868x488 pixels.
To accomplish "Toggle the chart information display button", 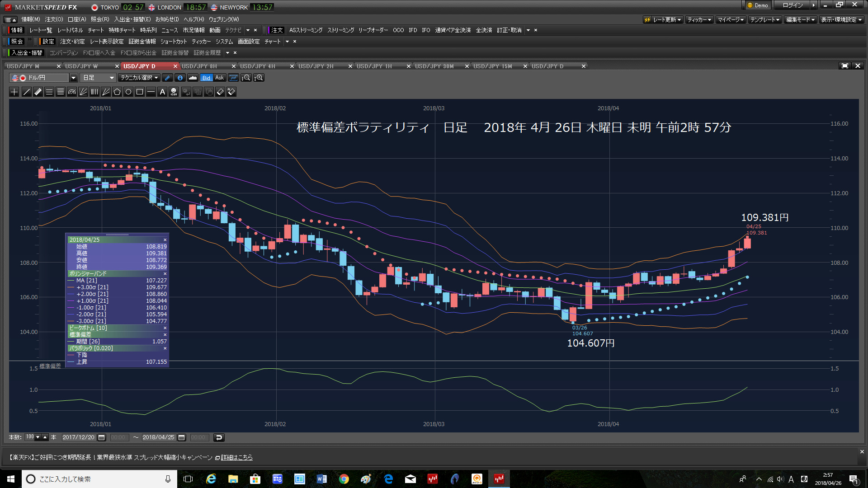I will (180, 78).
